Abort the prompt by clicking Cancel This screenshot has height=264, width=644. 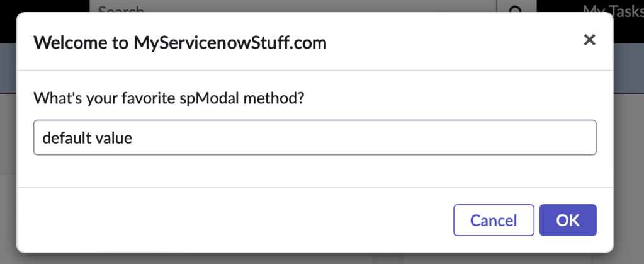(494, 220)
